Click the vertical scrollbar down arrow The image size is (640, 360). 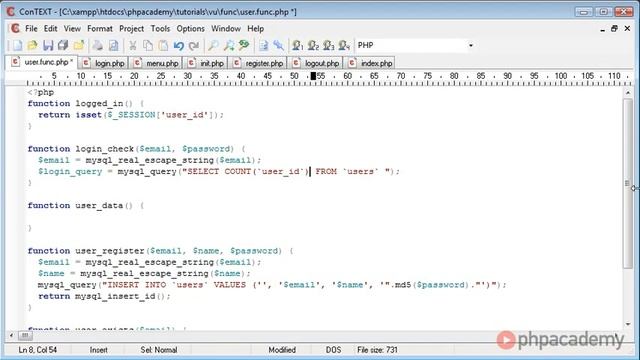628,324
